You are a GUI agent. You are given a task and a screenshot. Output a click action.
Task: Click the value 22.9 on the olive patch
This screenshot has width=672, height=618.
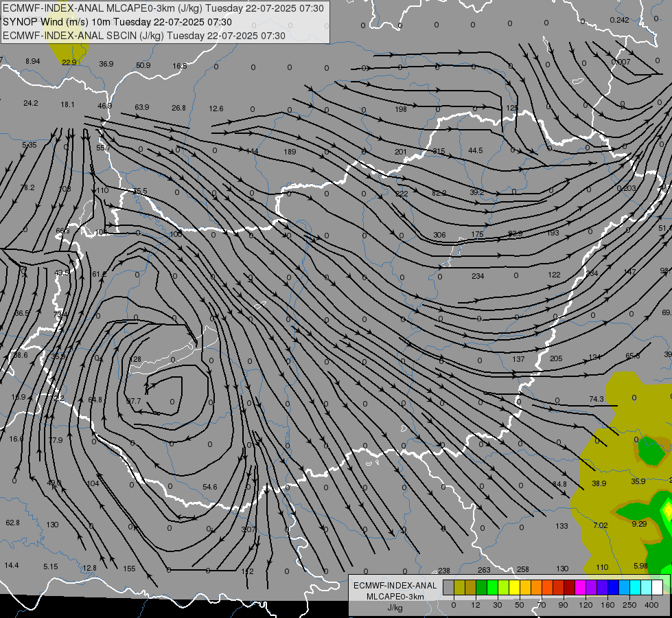pos(69,62)
